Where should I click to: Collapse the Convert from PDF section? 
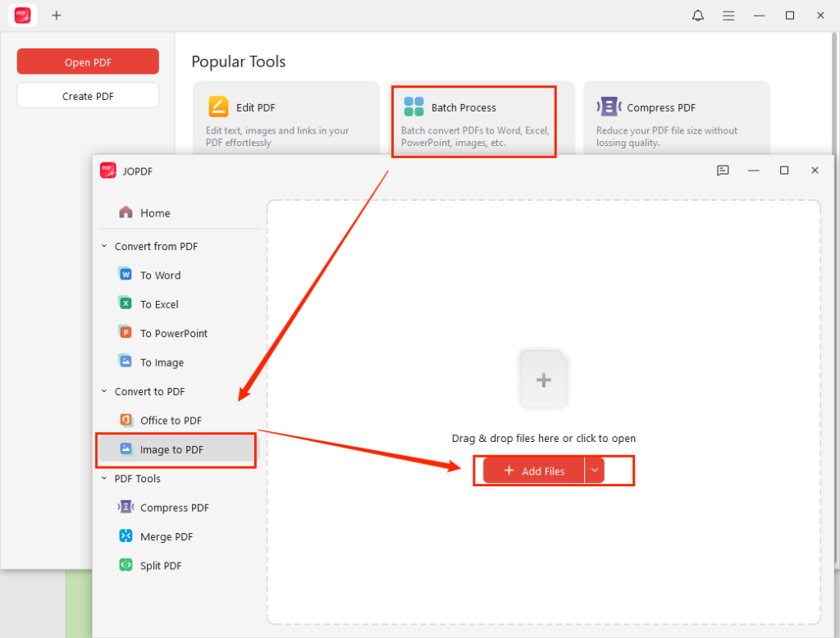104,246
